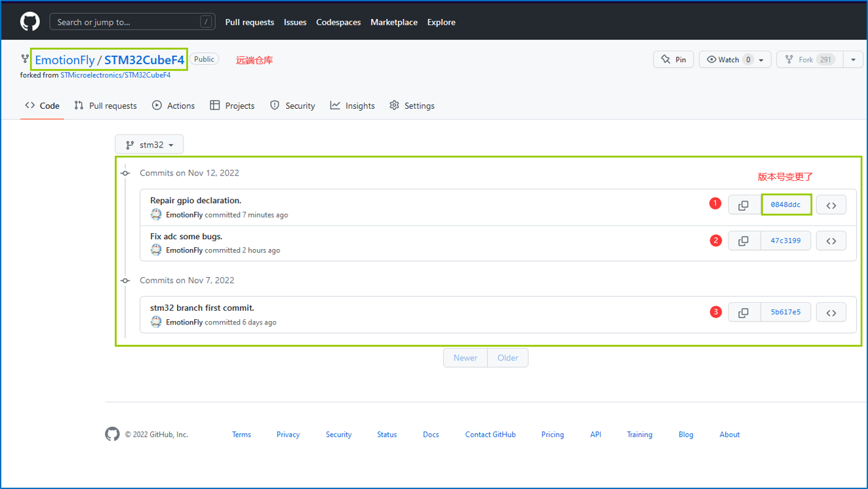The height and width of the screenshot is (489, 868).
Task: Click the Public visibility badge
Action: [x=204, y=59]
